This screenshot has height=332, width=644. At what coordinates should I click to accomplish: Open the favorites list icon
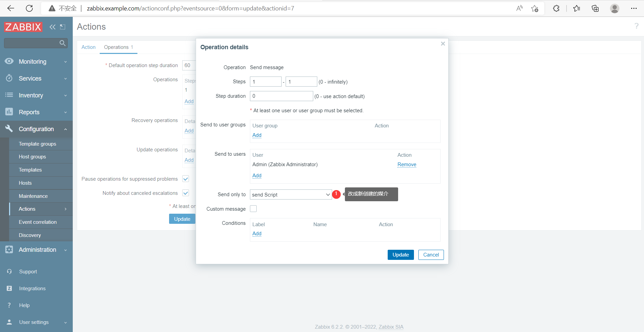click(577, 8)
